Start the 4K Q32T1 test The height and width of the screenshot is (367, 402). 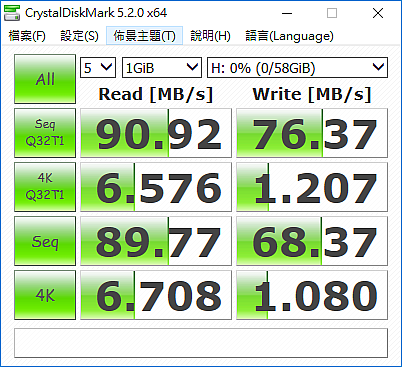[45, 187]
